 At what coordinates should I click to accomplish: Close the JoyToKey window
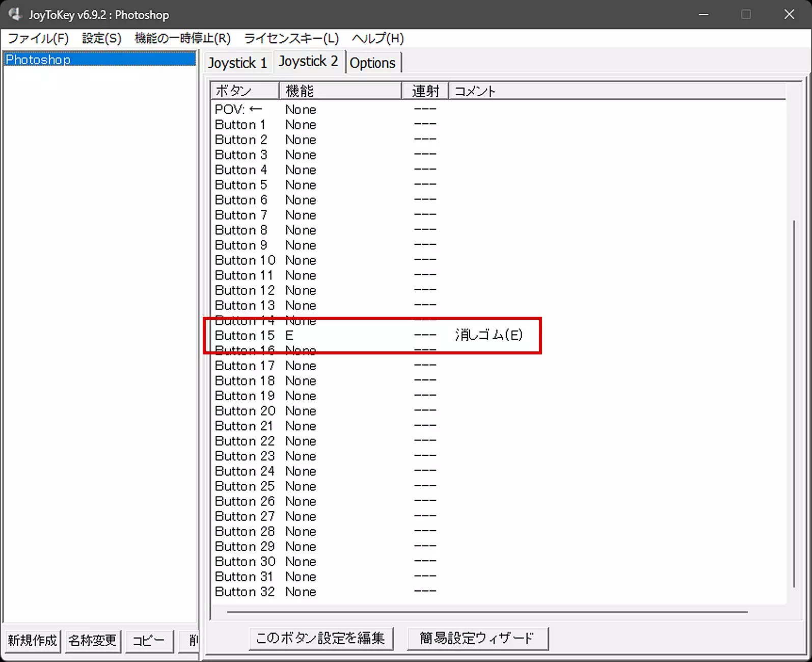789,14
